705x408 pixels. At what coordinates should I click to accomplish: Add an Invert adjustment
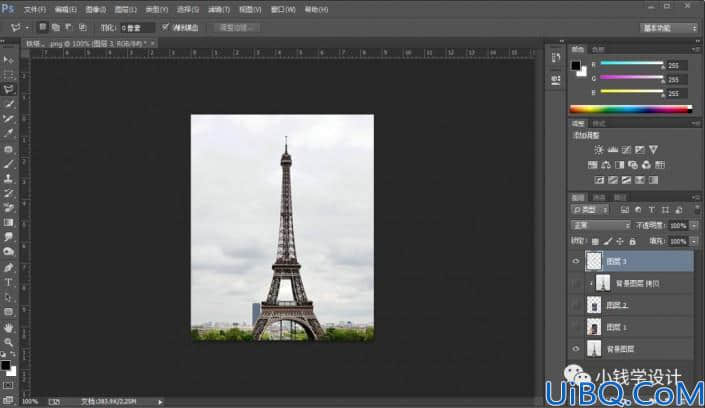click(x=599, y=180)
